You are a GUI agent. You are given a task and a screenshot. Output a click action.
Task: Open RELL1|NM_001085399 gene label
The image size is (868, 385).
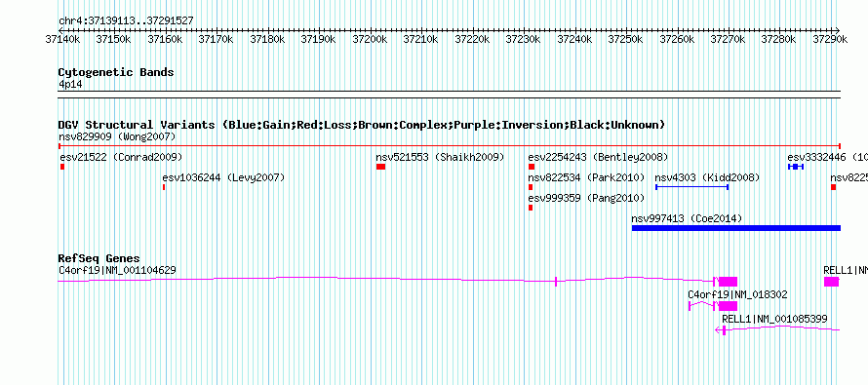pos(775,319)
